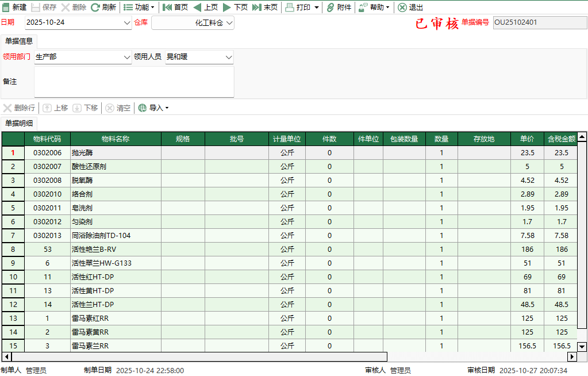Select the 单据信息 tab

pyautogui.click(x=19, y=41)
